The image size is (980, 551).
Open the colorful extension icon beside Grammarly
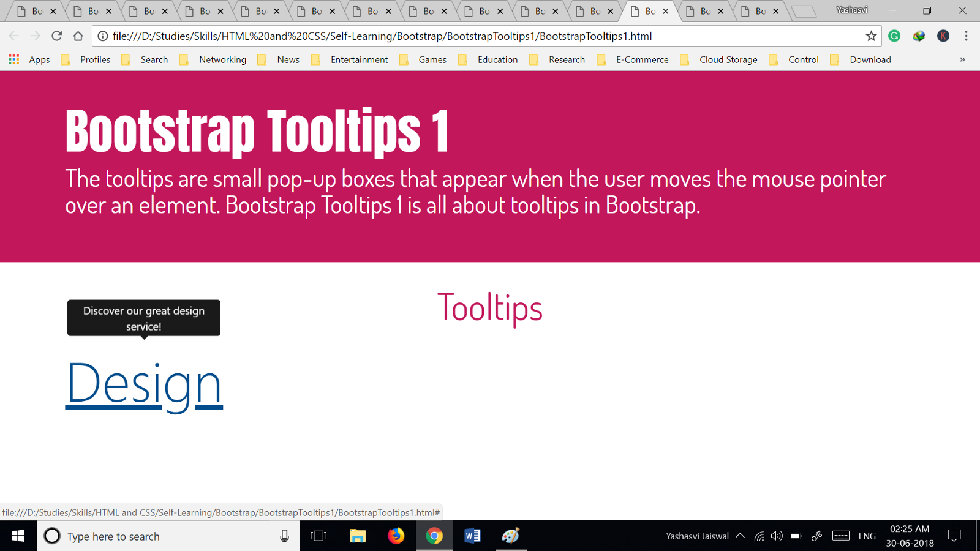[918, 36]
